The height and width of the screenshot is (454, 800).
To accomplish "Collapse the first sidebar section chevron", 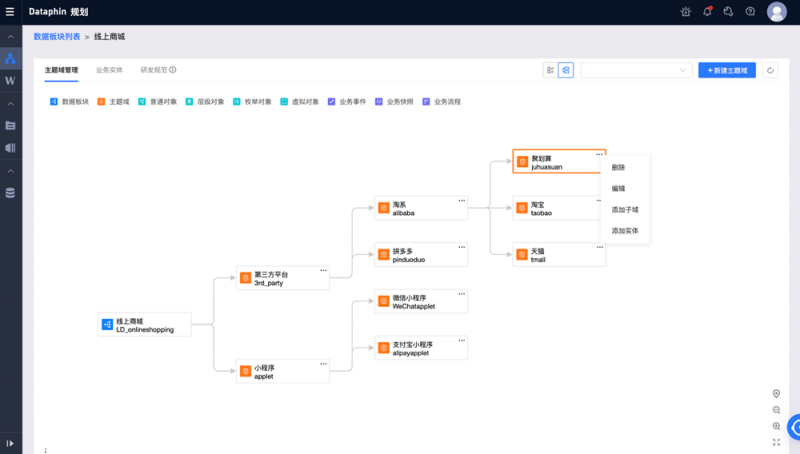I will [10, 37].
